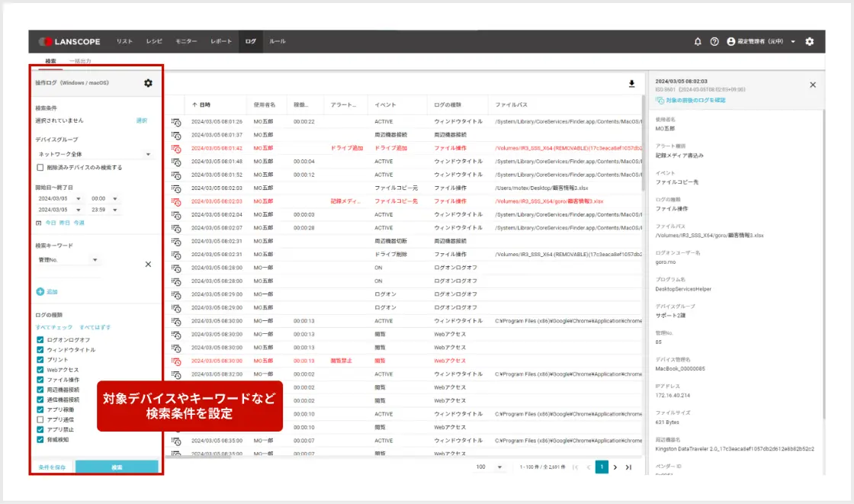Go to the next results page
The height and width of the screenshot is (504, 854).
(615, 467)
